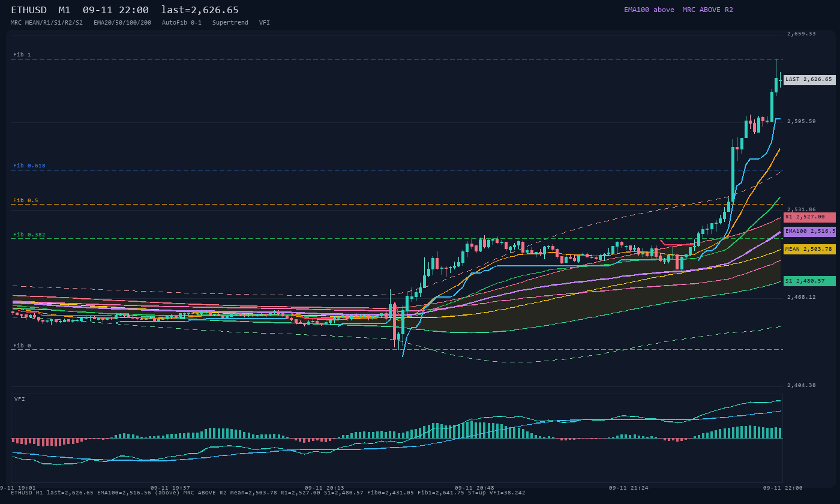This screenshot has height=504, width=840.
Task: Click the 09-11 20:48 time axis label
Action: coord(475,488)
